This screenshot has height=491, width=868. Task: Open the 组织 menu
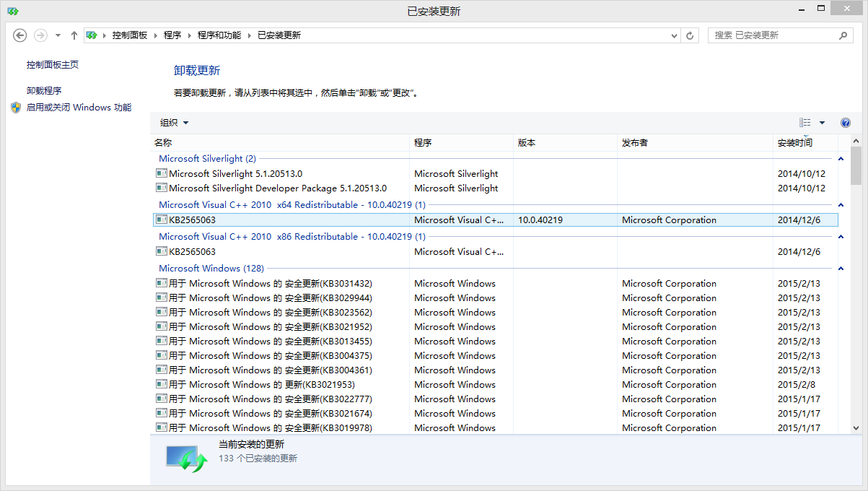pyautogui.click(x=174, y=123)
